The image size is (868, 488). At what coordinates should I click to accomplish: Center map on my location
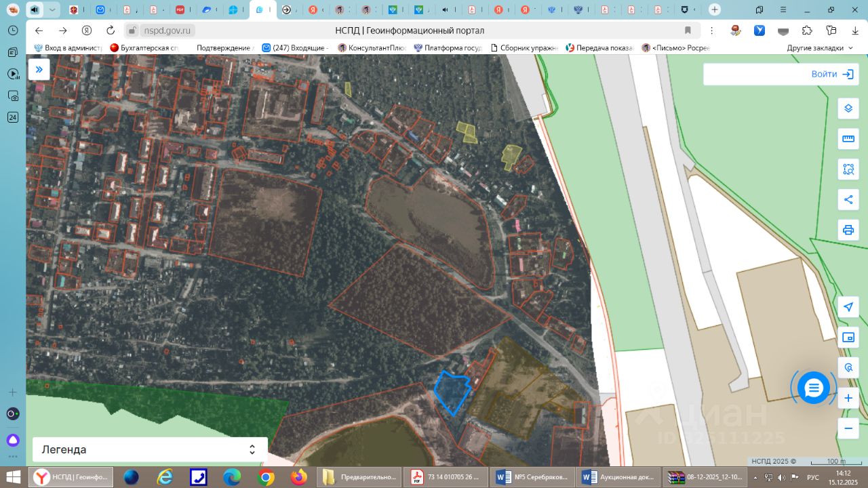[848, 307]
